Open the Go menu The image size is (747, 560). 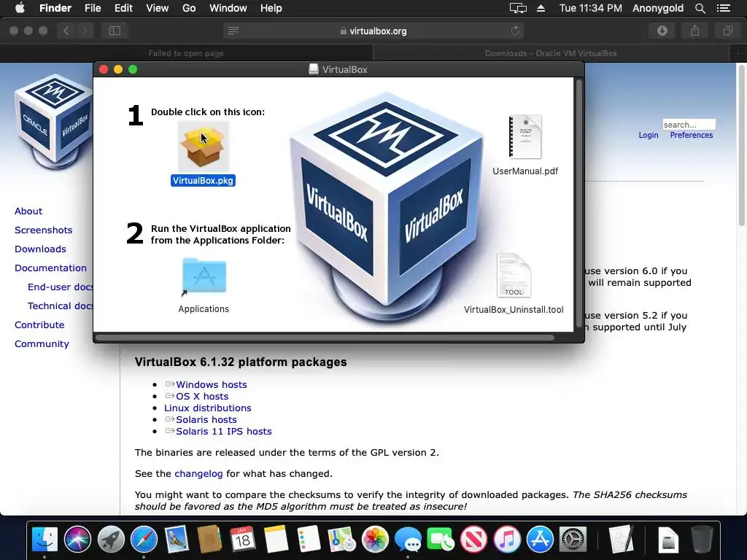(x=189, y=8)
